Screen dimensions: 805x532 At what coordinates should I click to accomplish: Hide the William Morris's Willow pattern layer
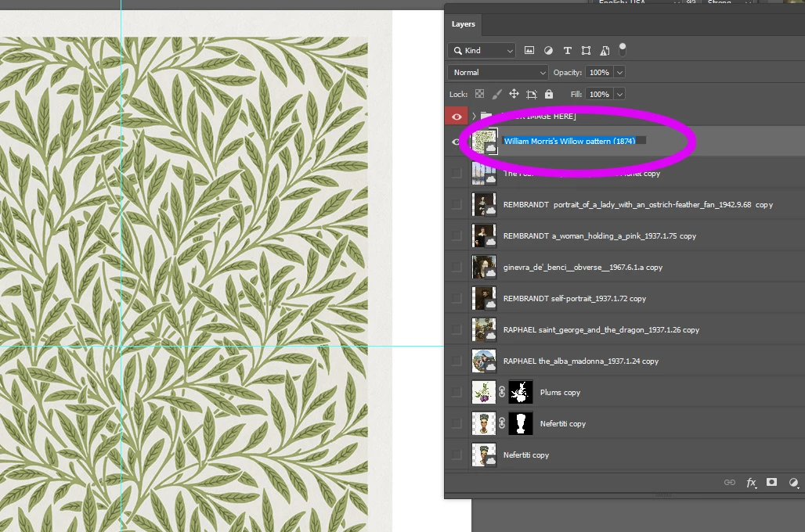point(456,142)
